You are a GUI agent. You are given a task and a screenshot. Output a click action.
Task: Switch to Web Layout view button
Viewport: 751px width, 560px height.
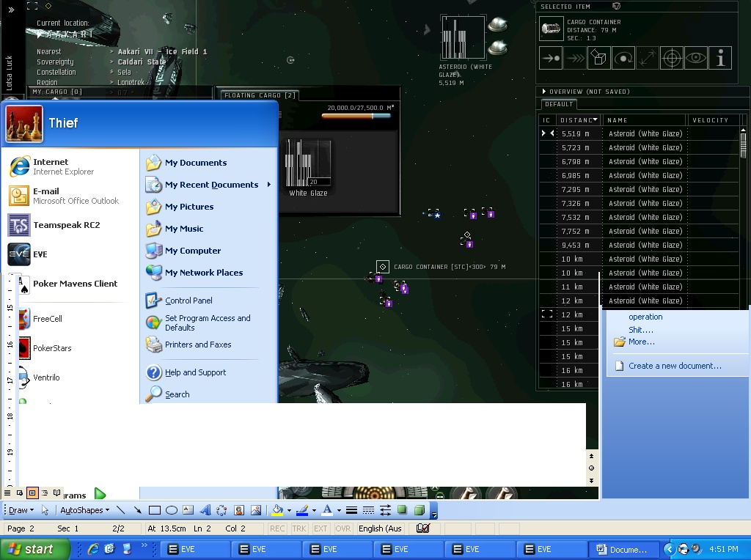20,493
